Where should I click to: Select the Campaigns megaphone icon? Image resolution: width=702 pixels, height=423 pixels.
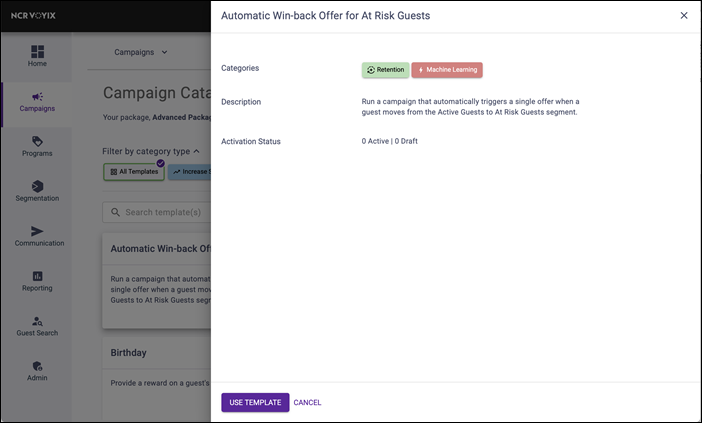37,97
